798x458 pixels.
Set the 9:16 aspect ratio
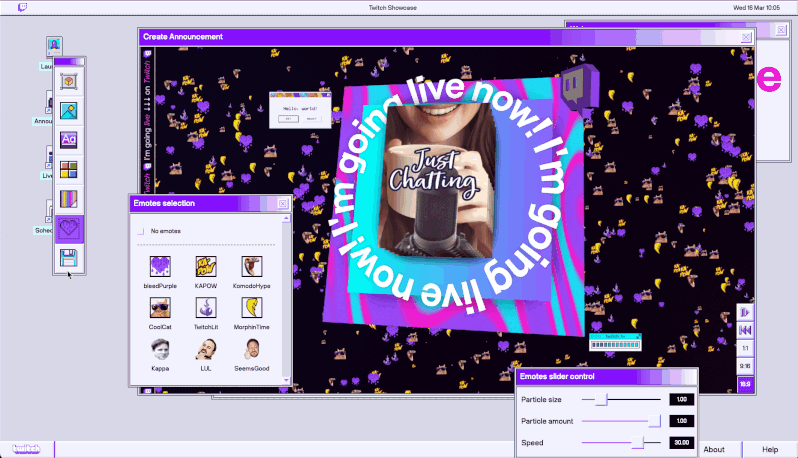click(x=745, y=366)
